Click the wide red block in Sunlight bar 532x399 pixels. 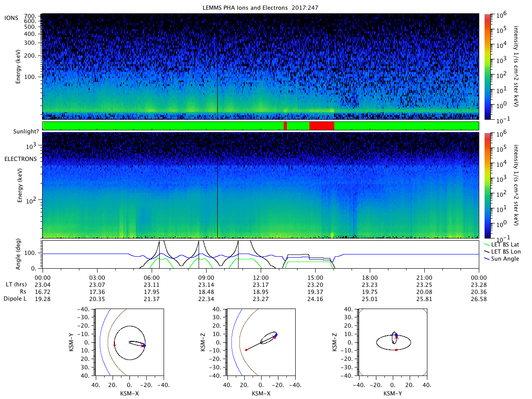click(x=321, y=126)
